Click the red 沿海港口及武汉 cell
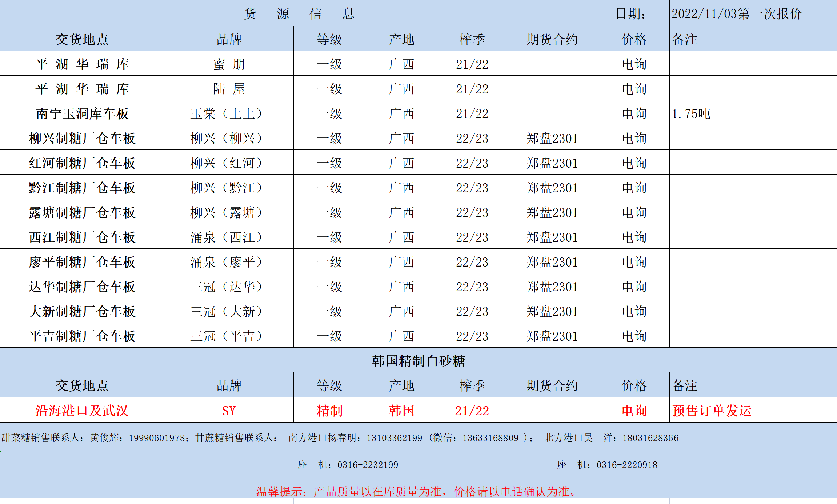837x504 pixels. 82,411
